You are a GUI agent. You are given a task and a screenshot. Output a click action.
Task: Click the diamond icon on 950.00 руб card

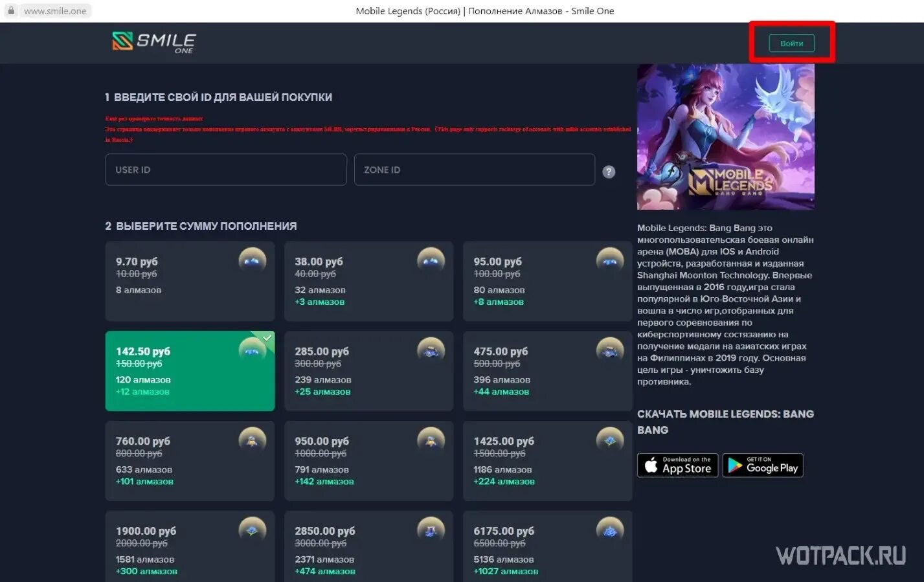431,441
